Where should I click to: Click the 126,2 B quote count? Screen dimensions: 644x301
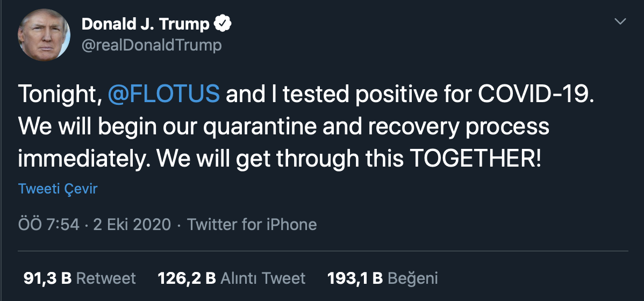[x=187, y=278]
